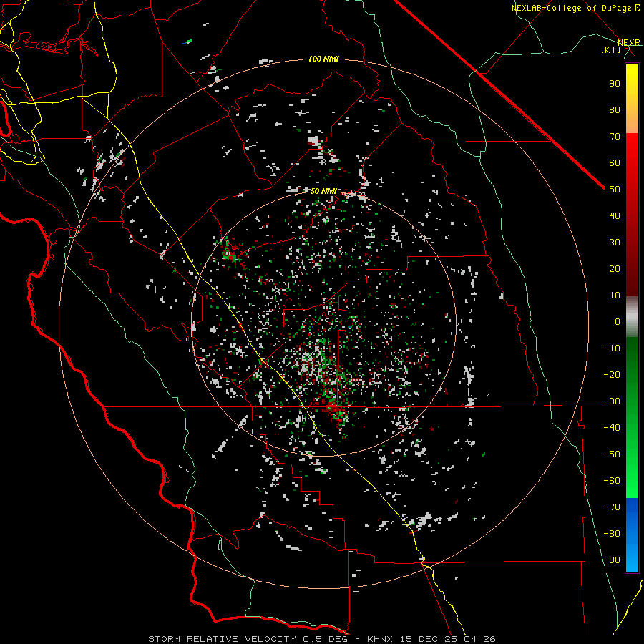Click the [KT] units label
This screenshot has width=644, height=644.
point(611,49)
